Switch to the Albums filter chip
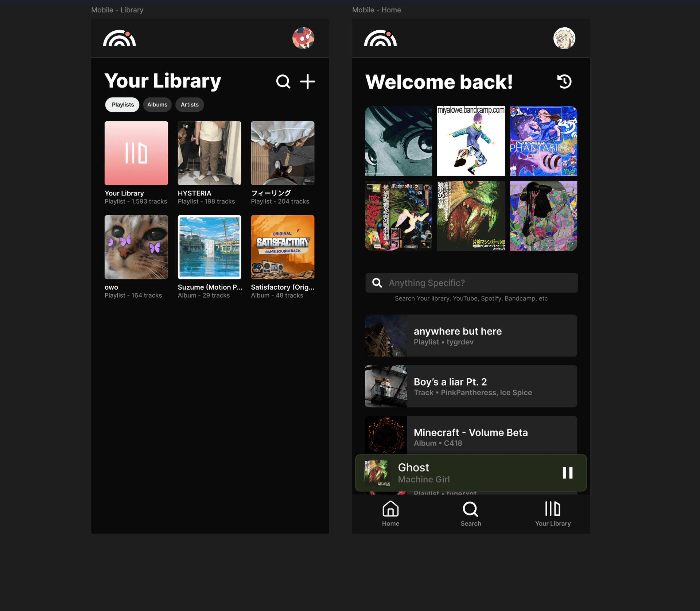700x611 pixels. [x=157, y=105]
